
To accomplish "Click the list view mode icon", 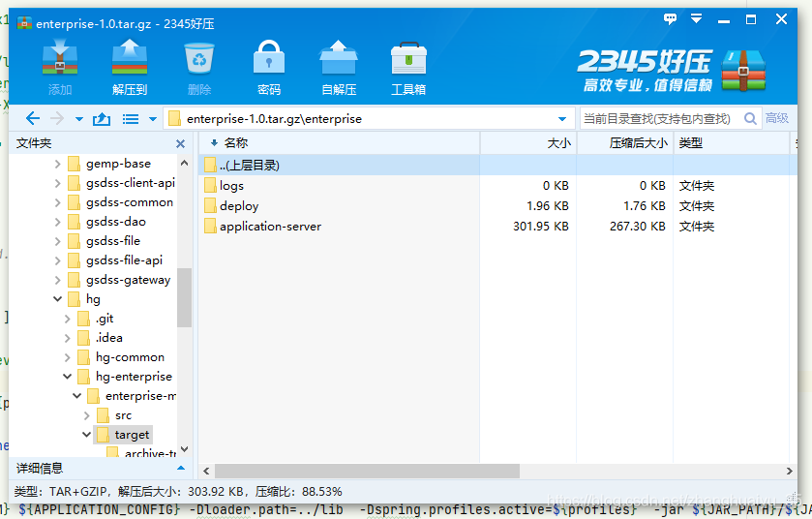I will tap(131, 119).
